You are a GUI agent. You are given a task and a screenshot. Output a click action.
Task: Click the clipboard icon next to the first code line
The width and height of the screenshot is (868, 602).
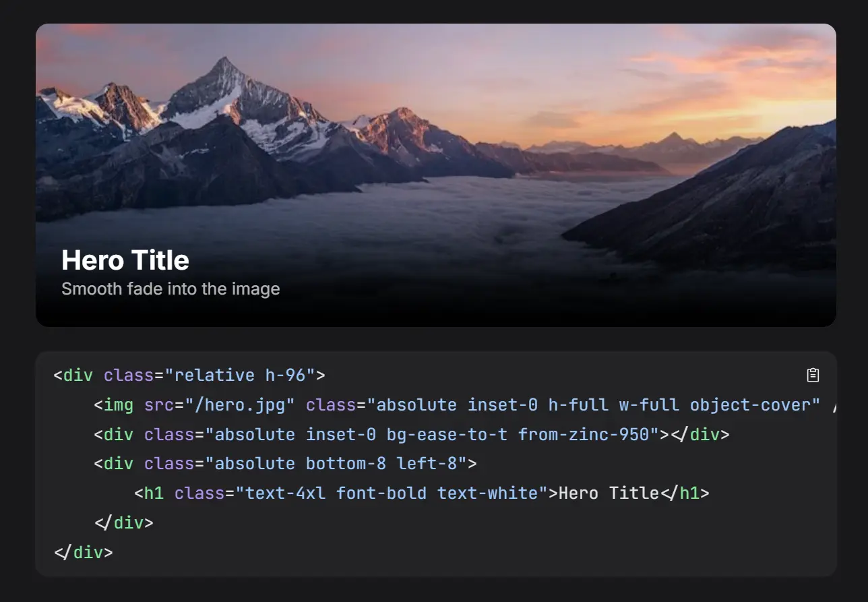point(813,375)
